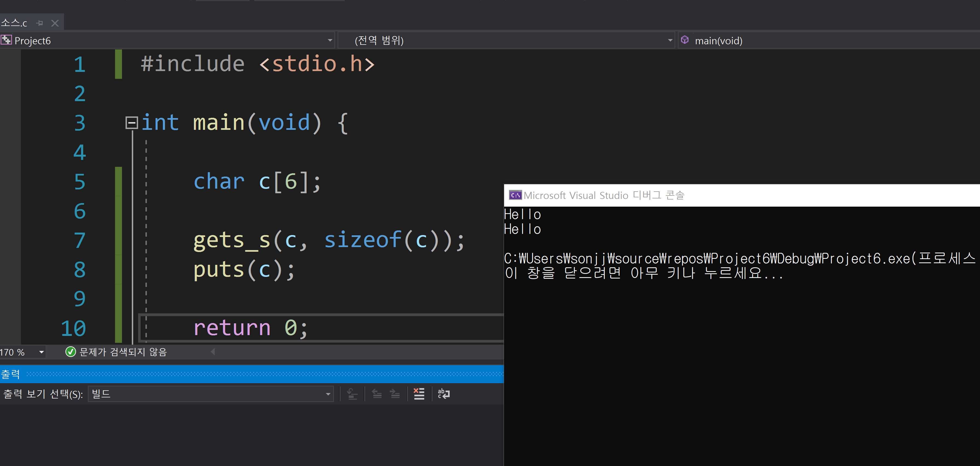Go to previous message in output
Screen dimensions: 980x466
(x=377, y=394)
